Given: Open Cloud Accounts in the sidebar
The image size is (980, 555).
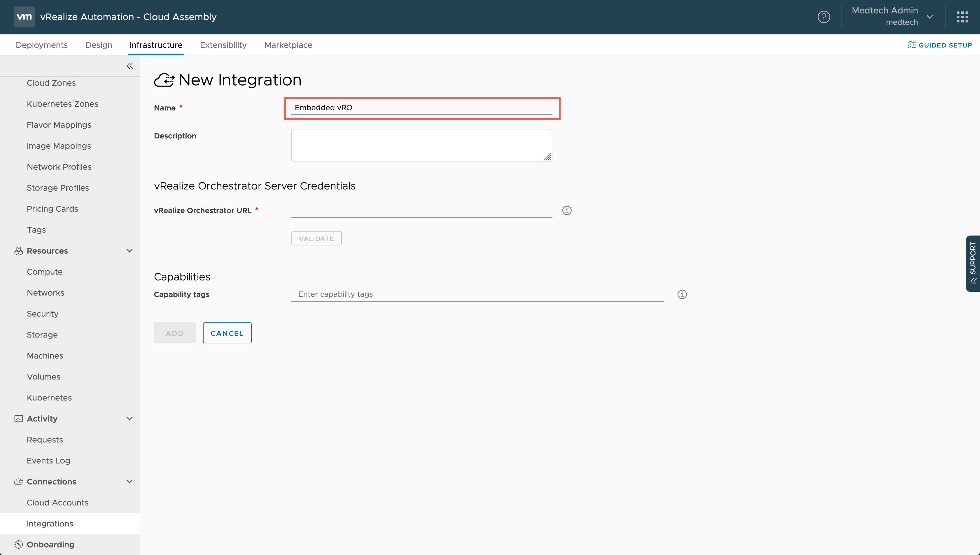Looking at the screenshot, I should pos(57,503).
